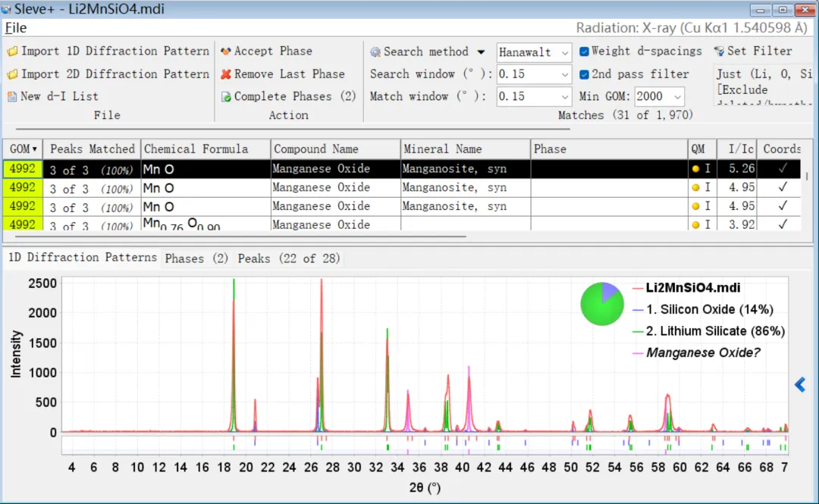The width and height of the screenshot is (819, 504).
Task: Switch to Phases (2) tab
Action: (196, 258)
